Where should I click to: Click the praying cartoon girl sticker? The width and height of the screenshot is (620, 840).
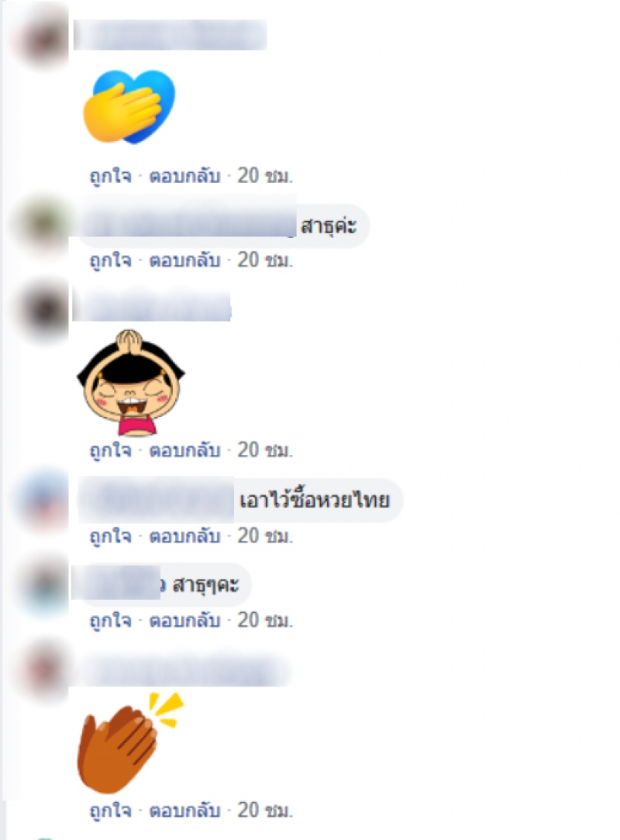(x=131, y=383)
